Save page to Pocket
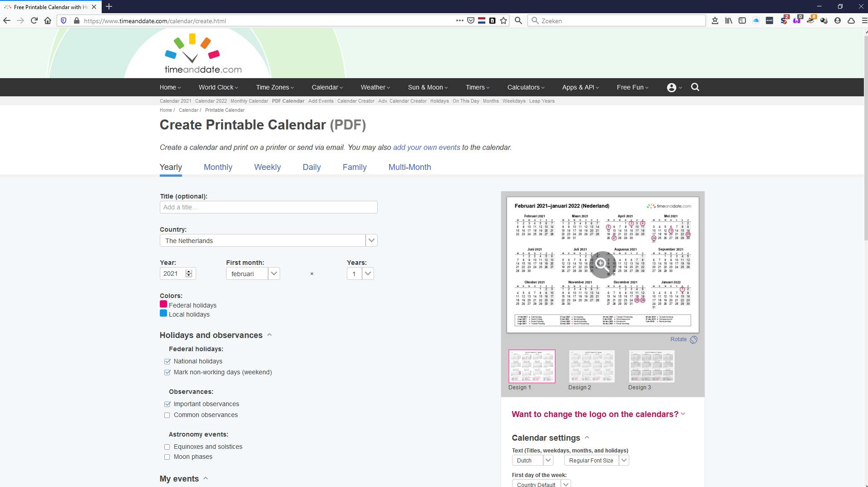This screenshot has width=868, height=487. 471,20
